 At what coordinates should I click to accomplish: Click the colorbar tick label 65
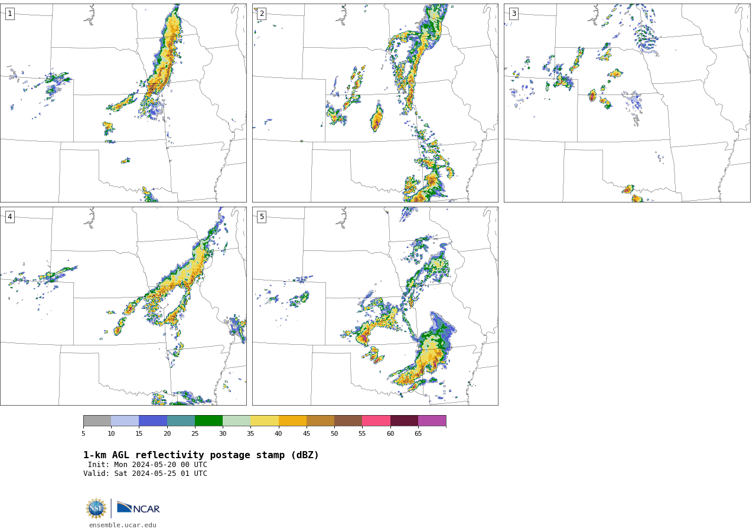tap(418, 434)
